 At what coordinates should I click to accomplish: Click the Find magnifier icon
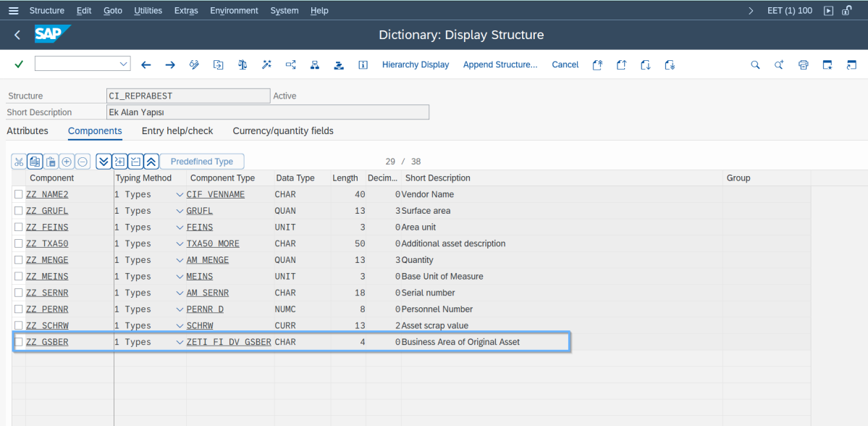pyautogui.click(x=755, y=64)
